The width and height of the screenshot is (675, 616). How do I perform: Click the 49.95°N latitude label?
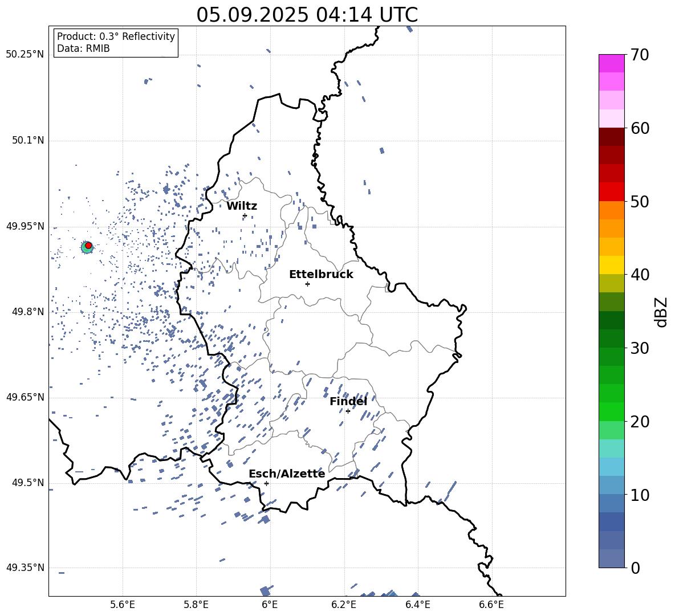click(25, 226)
